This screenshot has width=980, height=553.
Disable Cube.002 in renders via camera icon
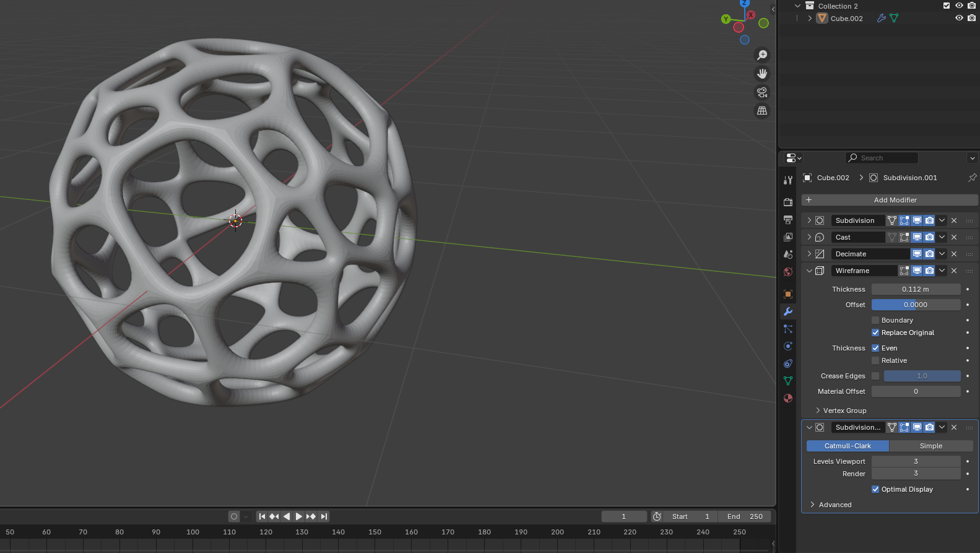coord(971,18)
